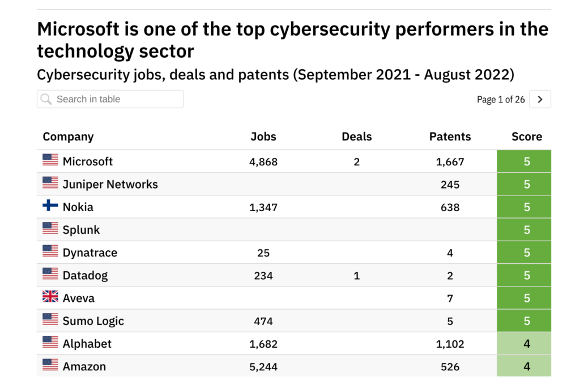Viewport: 588px width, 385px height.
Task: Select the Sumo Logic company name
Action: [x=93, y=321]
